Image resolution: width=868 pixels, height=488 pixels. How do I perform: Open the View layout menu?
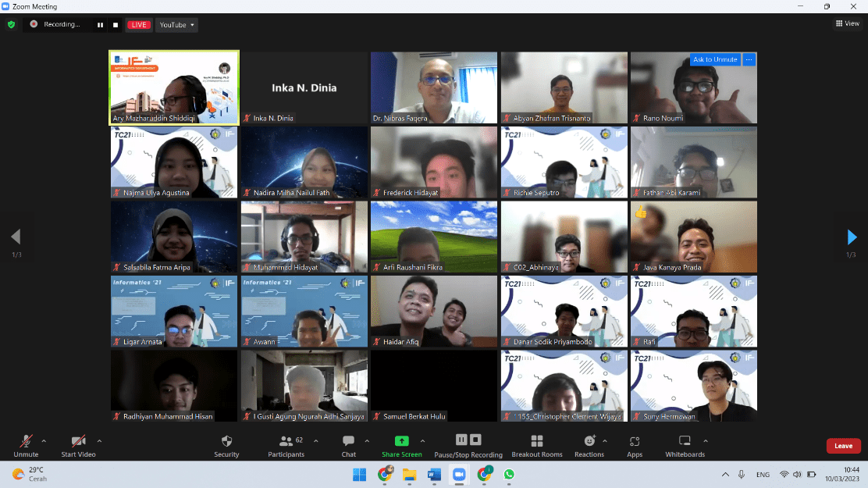pos(847,23)
